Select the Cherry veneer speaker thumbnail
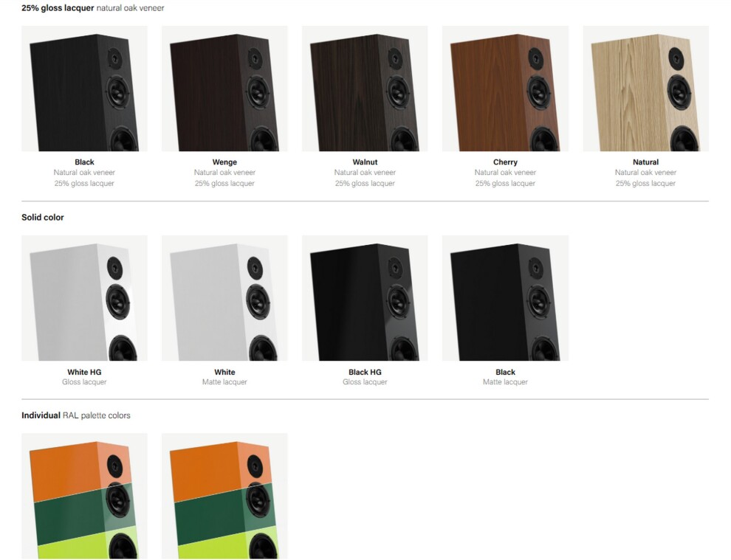Image resolution: width=731 pixels, height=560 pixels. [505, 89]
